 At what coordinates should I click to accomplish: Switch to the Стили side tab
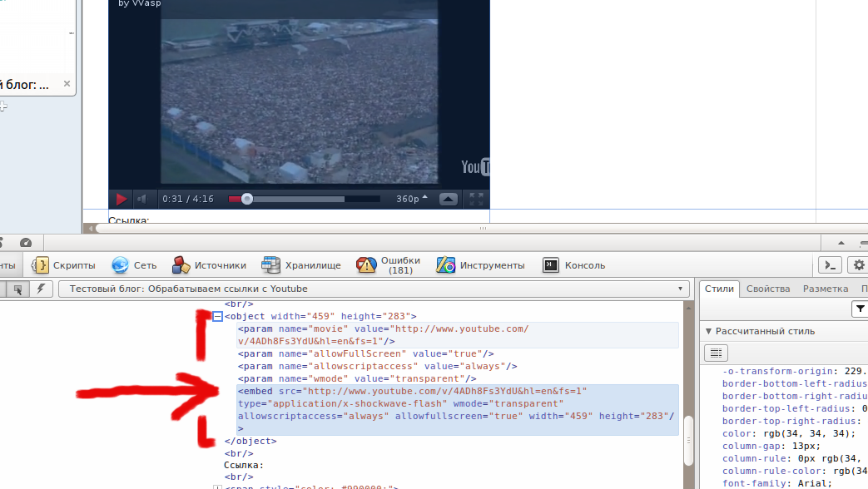pyautogui.click(x=719, y=289)
